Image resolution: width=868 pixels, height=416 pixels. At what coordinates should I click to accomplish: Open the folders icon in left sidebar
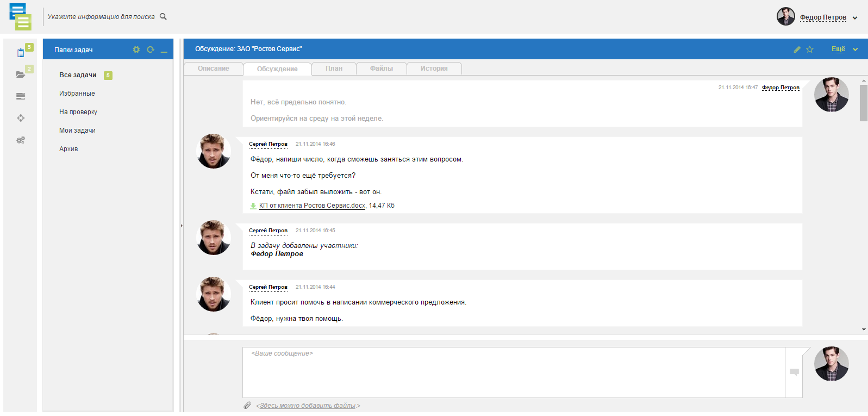pos(21,74)
